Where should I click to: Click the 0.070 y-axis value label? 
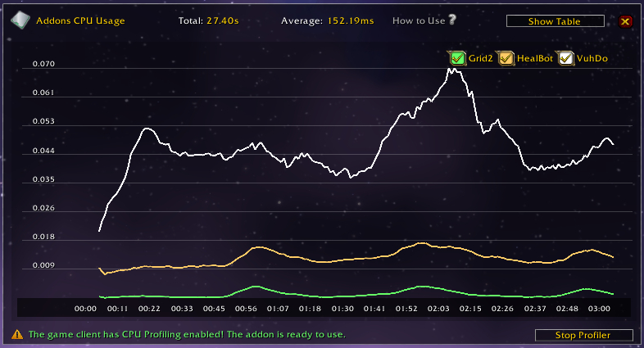coord(43,64)
